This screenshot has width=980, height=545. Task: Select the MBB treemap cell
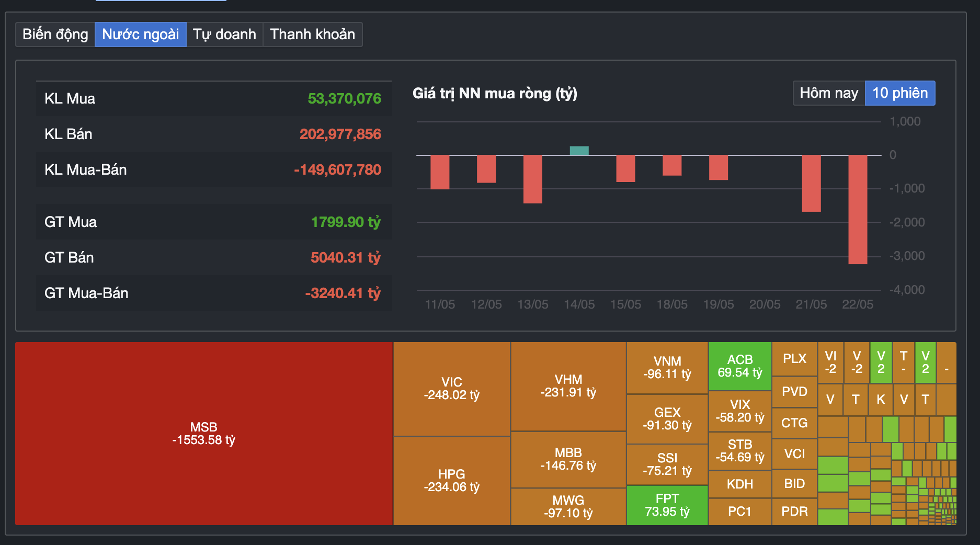pos(568,460)
